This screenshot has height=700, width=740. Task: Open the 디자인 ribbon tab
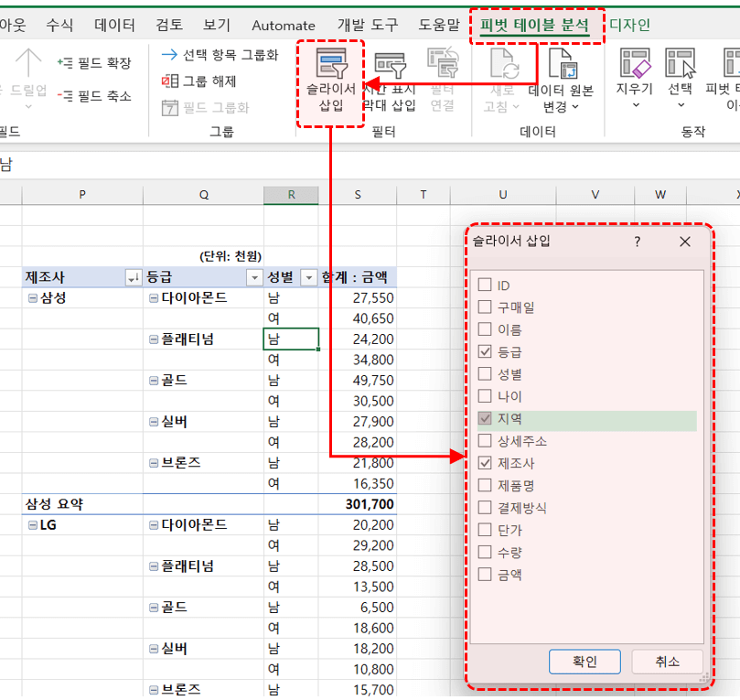pyautogui.click(x=630, y=25)
